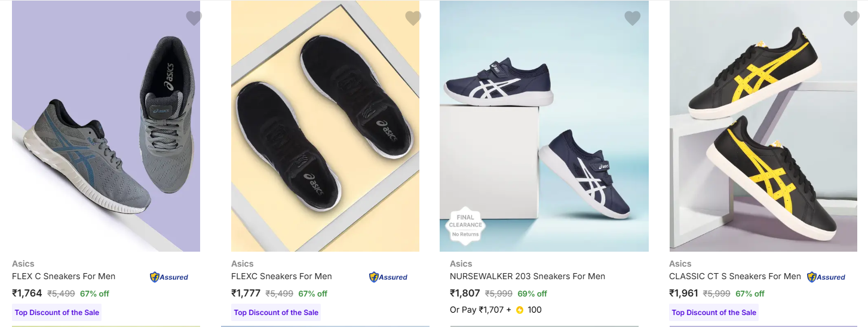Click the ₹1,807 price of NURSEWALKER
868x327 pixels.
point(465,294)
